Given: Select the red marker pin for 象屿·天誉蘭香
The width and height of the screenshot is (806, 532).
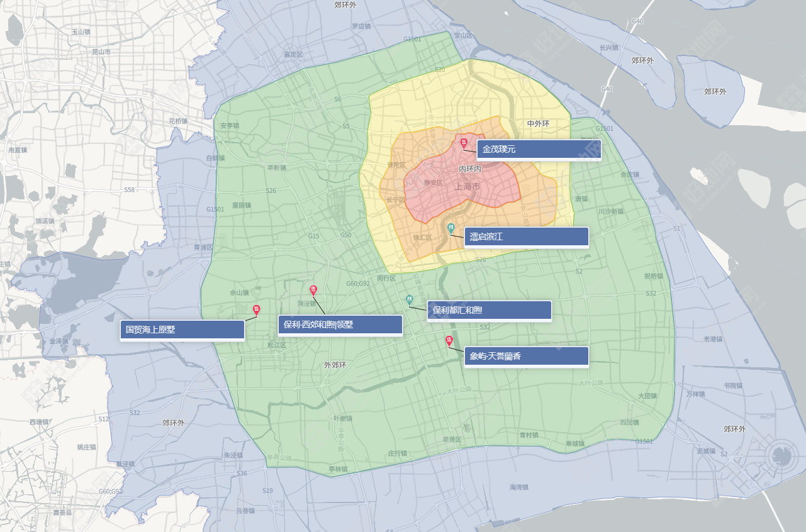Looking at the screenshot, I should 449,341.
